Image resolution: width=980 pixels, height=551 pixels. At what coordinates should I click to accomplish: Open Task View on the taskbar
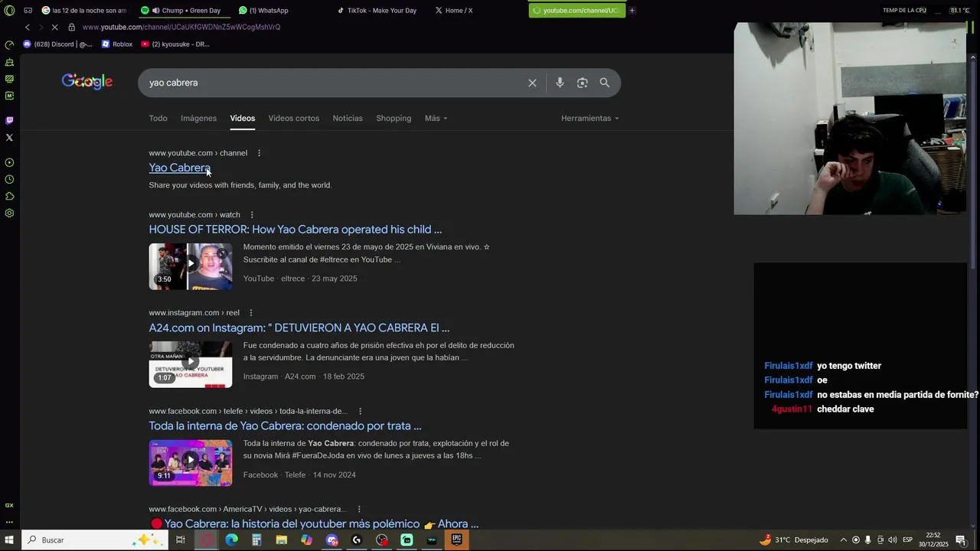point(181,540)
